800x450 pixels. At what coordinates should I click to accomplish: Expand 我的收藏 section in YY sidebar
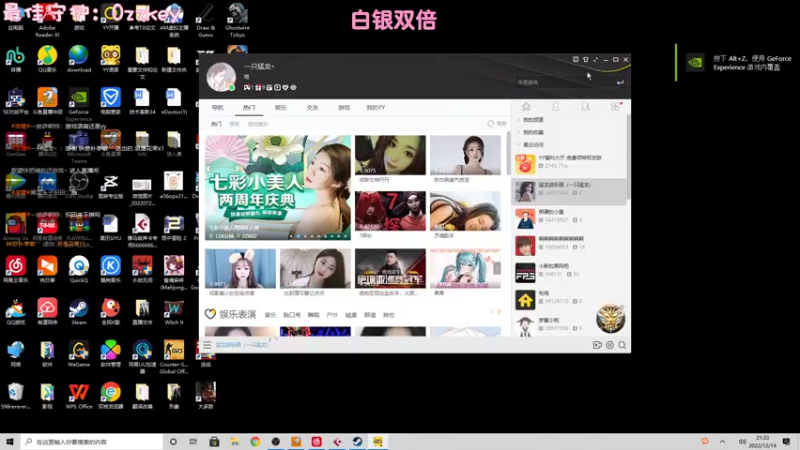pyautogui.click(x=531, y=132)
